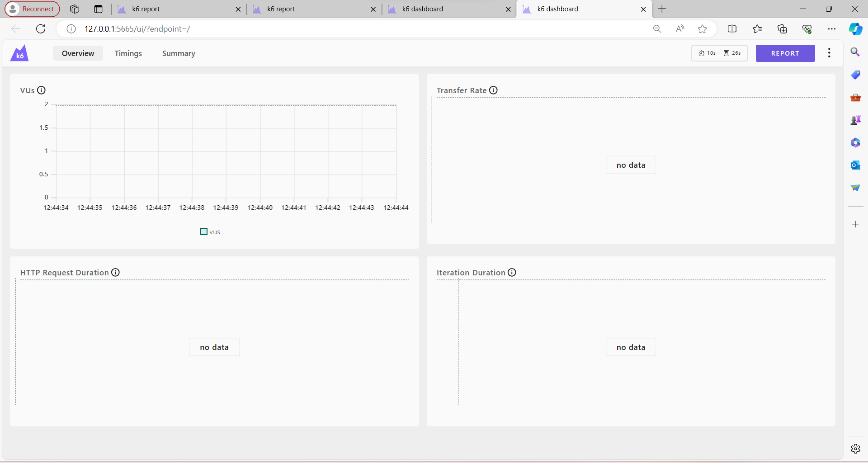The image size is (868, 463).
Task: Add the page to favorites
Action: click(702, 28)
